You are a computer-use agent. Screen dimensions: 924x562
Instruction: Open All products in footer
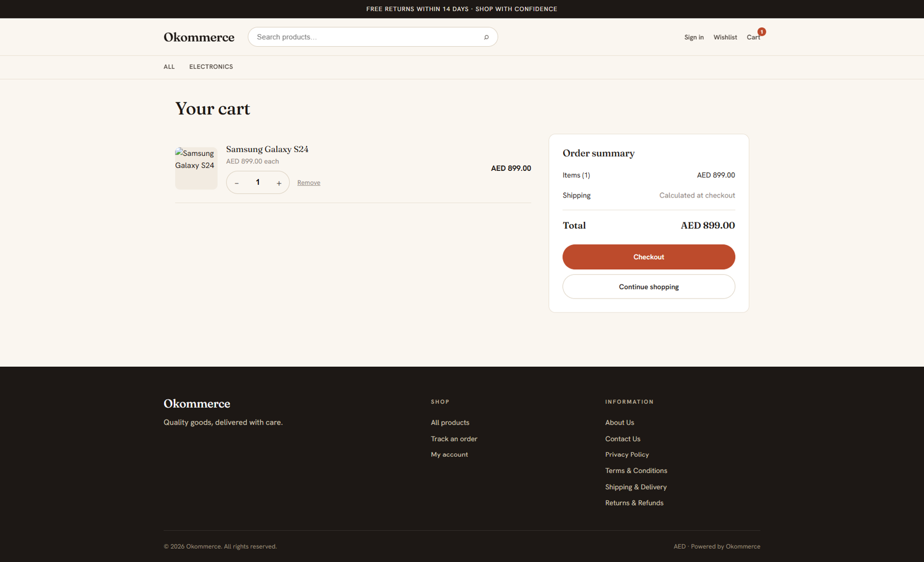450,423
